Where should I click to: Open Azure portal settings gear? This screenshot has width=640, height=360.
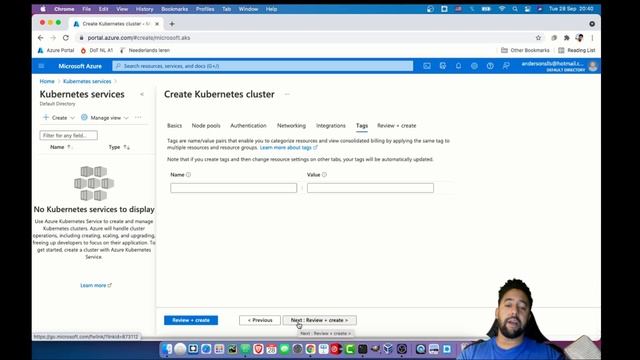tap(474, 66)
